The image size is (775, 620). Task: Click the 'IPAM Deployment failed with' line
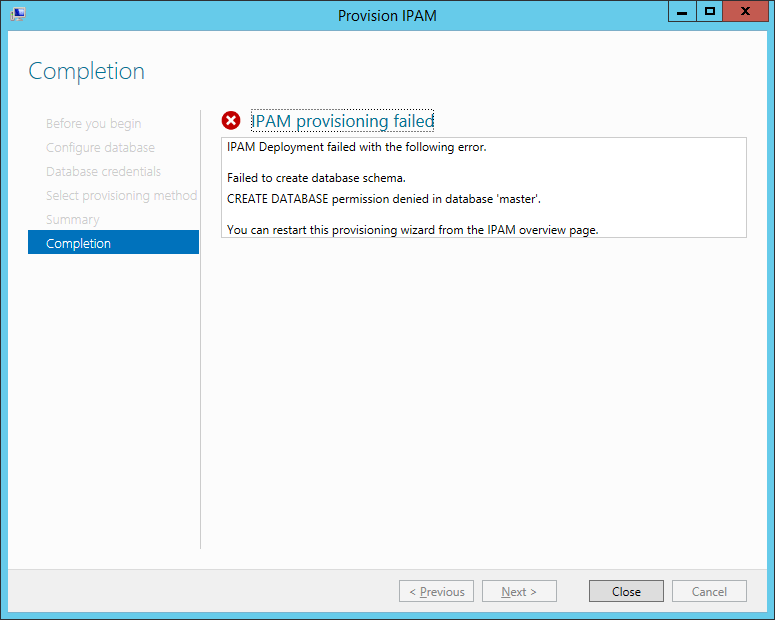click(357, 147)
